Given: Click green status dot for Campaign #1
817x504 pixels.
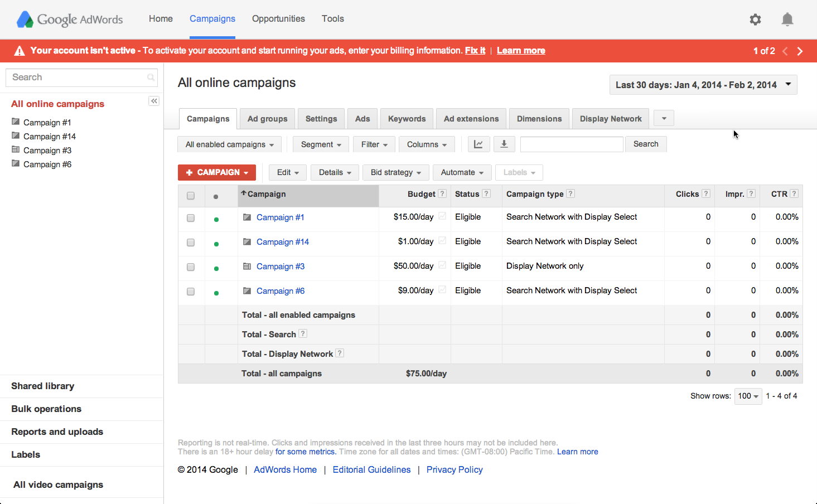Looking at the screenshot, I should click(216, 219).
